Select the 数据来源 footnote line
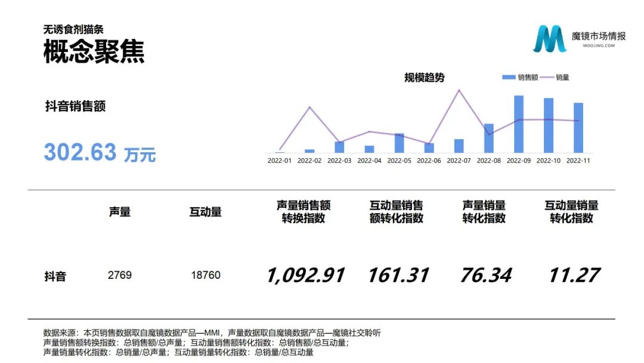Screen dimensions: 644x363 coord(212,333)
